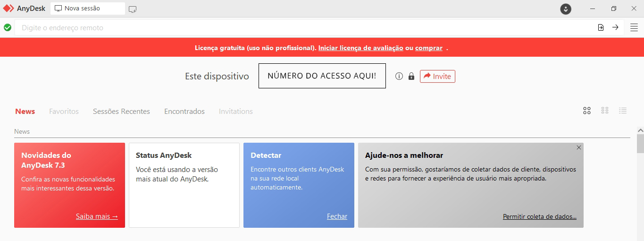Click the comprar link
The height and width of the screenshot is (241, 644).
[429, 48]
